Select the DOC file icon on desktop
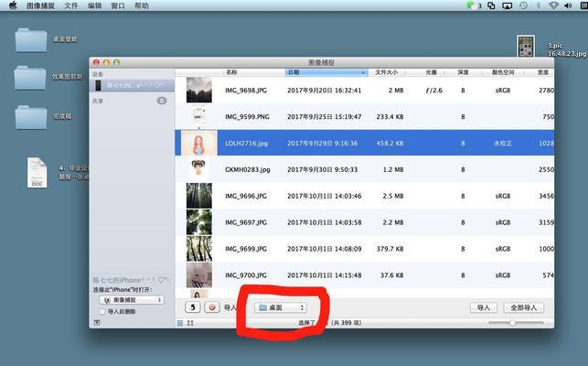The image size is (588, 366). 37,173
